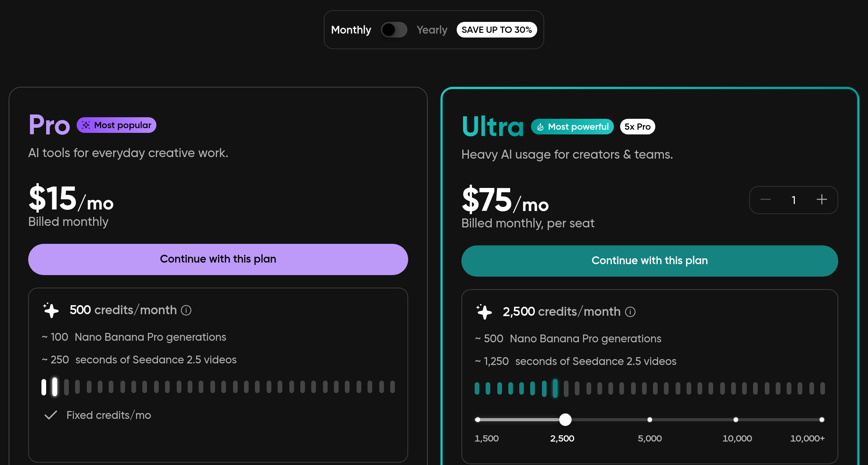Click "Fixed credits/mo" text
868x465 pixels.
tap(109, 415)
